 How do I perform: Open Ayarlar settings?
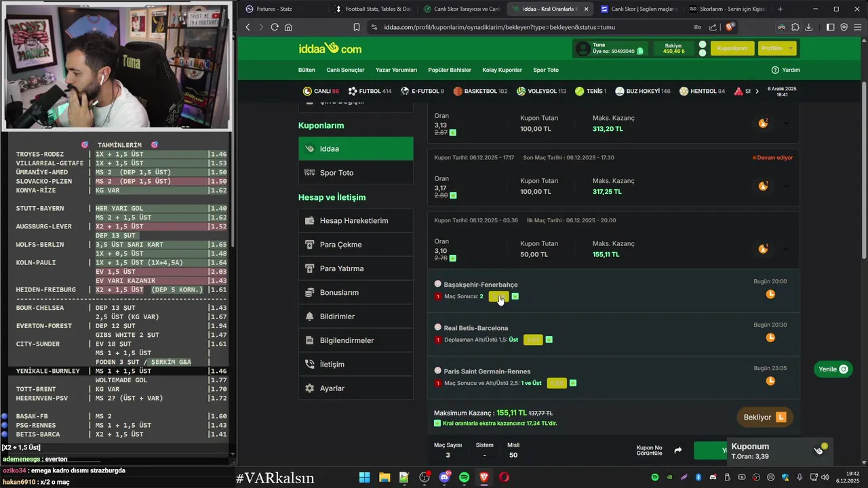[x=355, y=388]
